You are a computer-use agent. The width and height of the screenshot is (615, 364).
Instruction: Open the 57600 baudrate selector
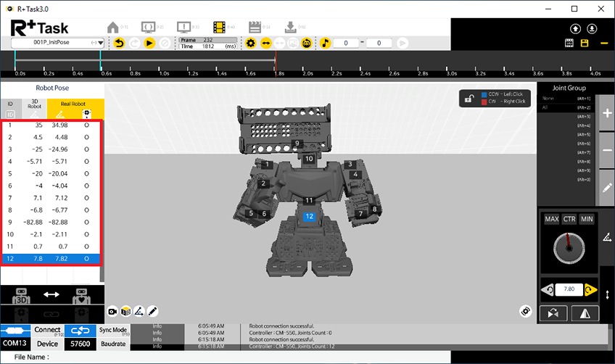coord(79,344)
